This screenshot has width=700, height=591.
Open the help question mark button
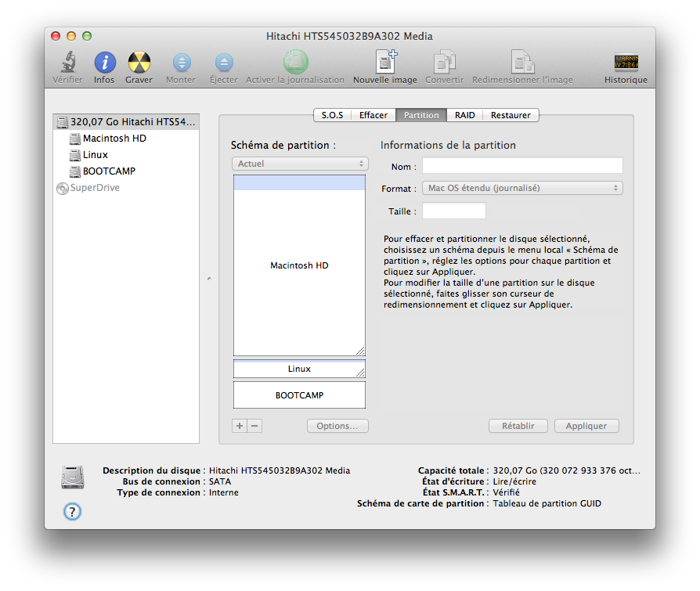72,512
